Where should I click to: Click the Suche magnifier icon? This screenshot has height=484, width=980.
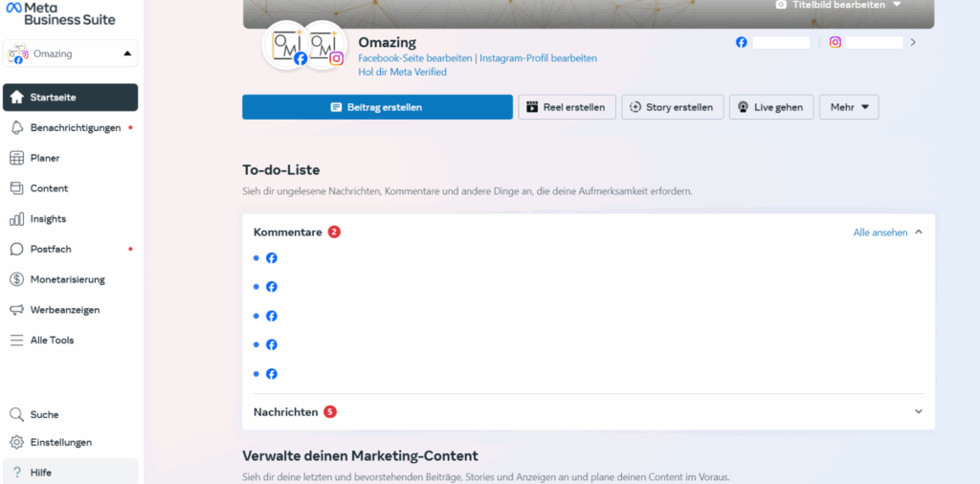click(16, 415)
